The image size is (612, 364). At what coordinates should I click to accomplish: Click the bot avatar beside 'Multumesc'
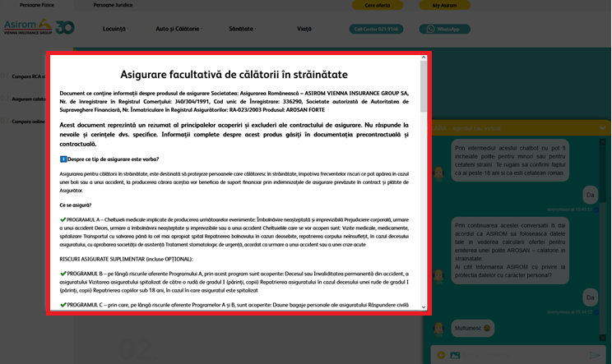[x=438, y=329]
